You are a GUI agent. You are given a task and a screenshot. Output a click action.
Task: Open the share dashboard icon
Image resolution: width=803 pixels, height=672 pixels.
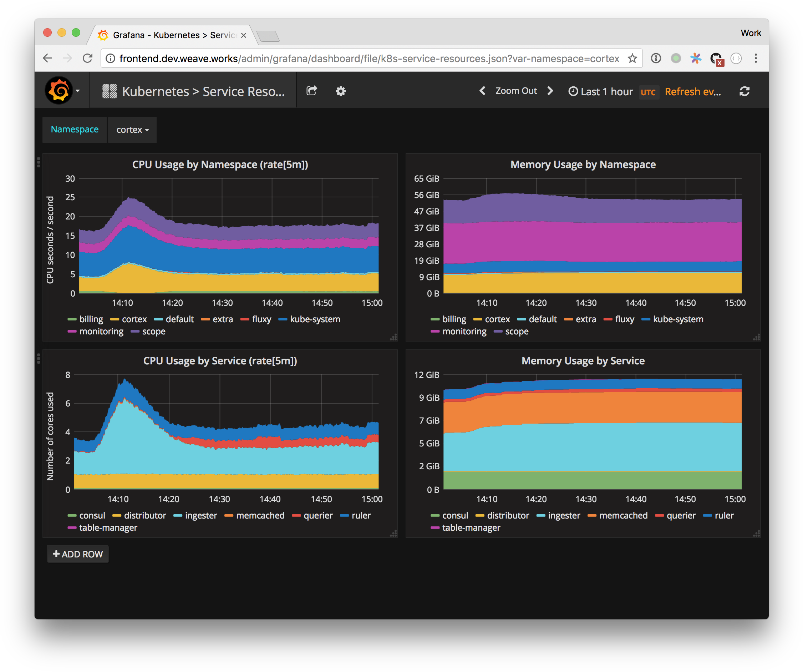point(312,91)
